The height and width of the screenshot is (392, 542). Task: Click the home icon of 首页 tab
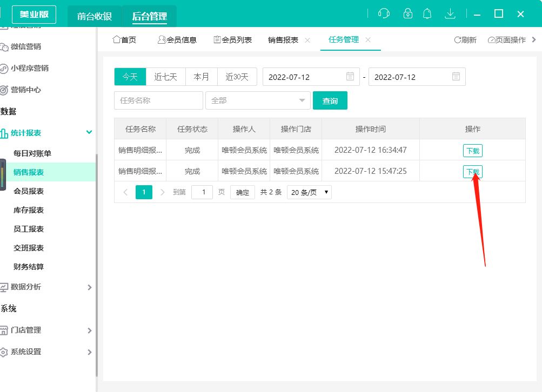(x=117, y=39)
